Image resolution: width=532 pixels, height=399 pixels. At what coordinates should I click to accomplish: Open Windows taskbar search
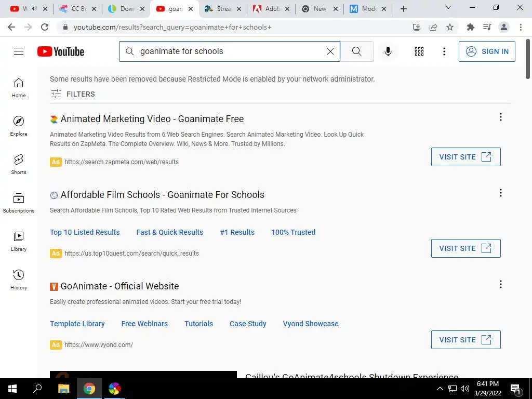(x=37, y=389)
